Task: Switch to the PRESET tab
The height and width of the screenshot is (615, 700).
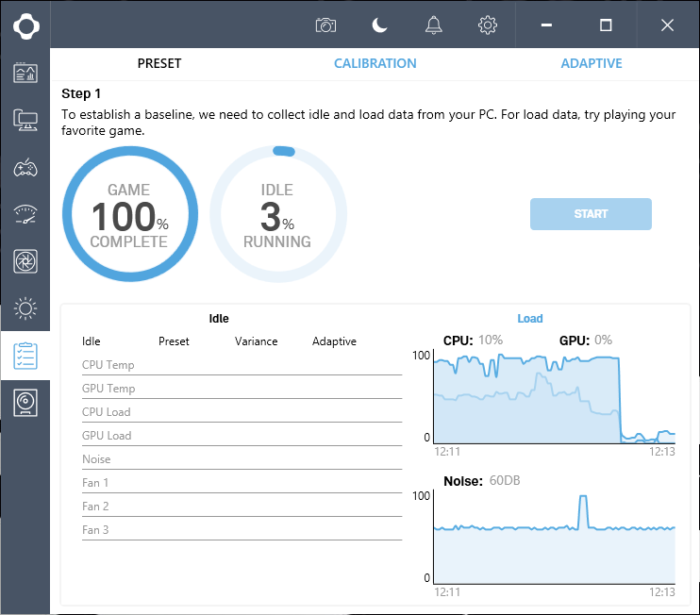Action: [159, 63]
